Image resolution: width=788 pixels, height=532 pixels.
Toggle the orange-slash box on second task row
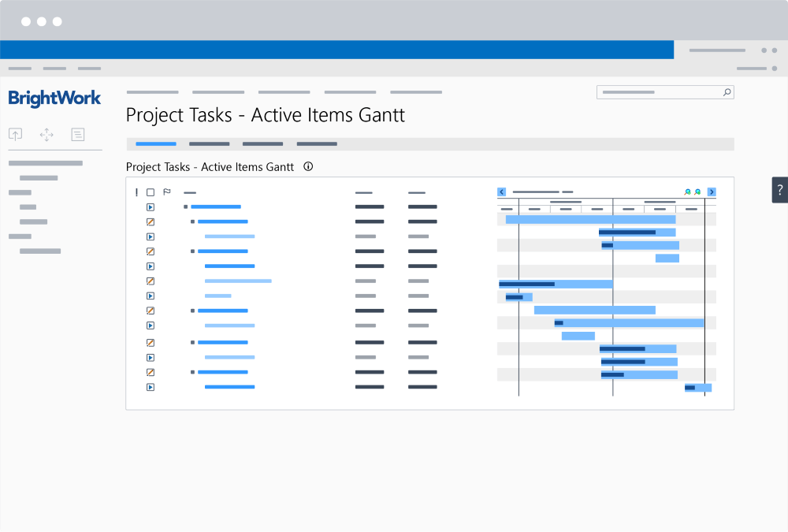151,222
